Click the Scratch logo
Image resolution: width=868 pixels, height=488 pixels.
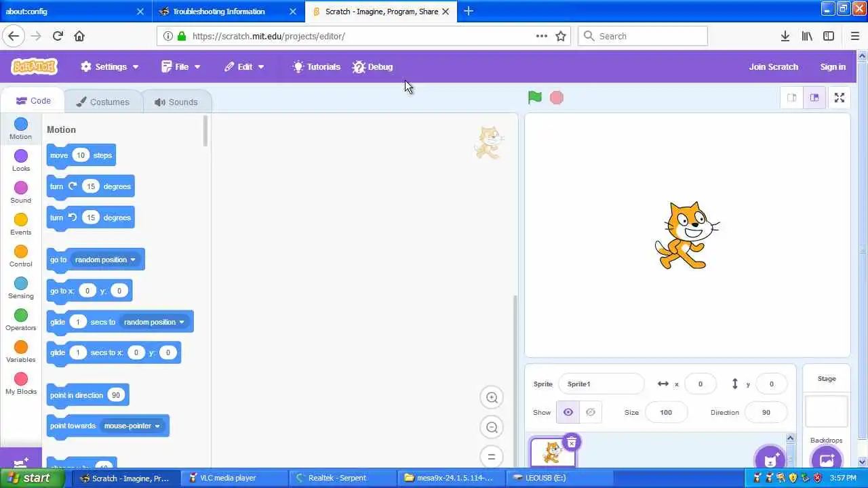34,66
